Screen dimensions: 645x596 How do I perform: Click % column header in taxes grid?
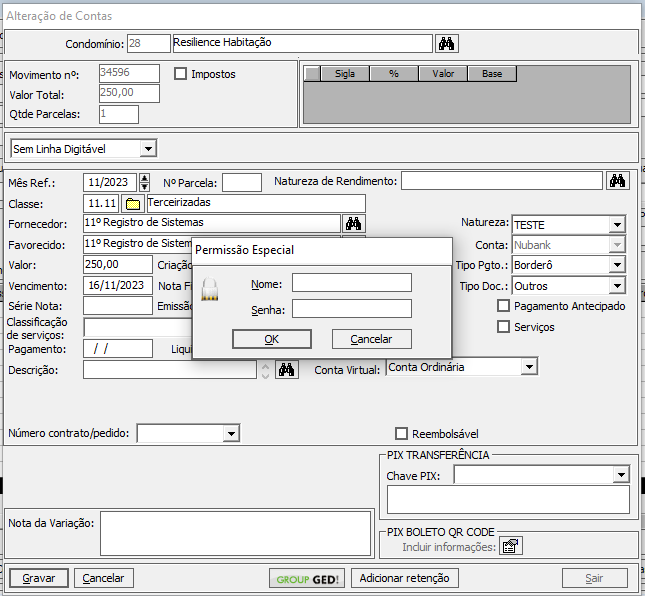(394, 74)
